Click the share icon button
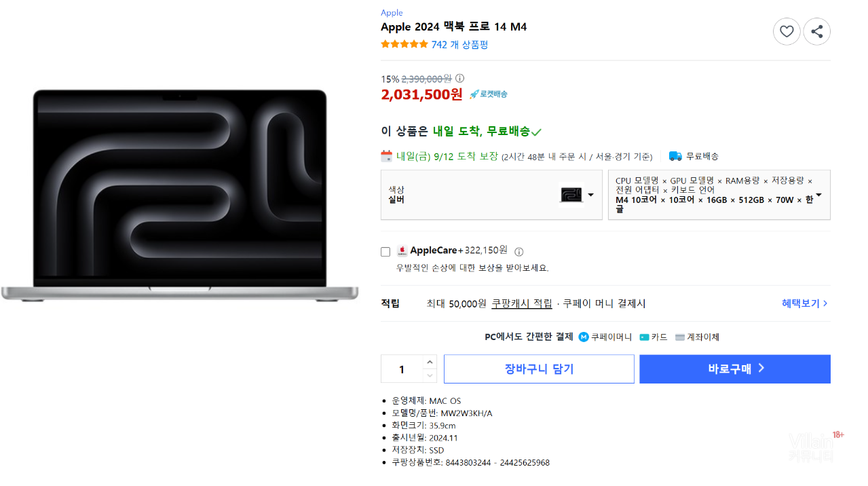The image size is (868, 486). click(816, 31)
